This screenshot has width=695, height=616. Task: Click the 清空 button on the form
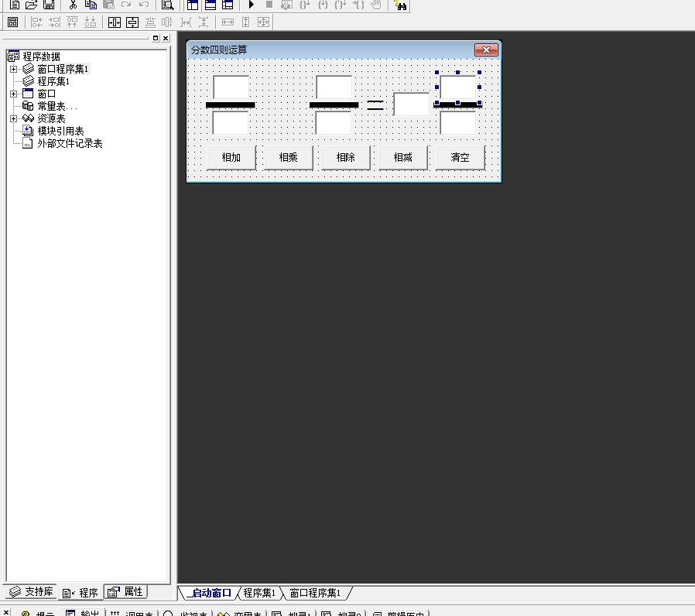(460, 157)
